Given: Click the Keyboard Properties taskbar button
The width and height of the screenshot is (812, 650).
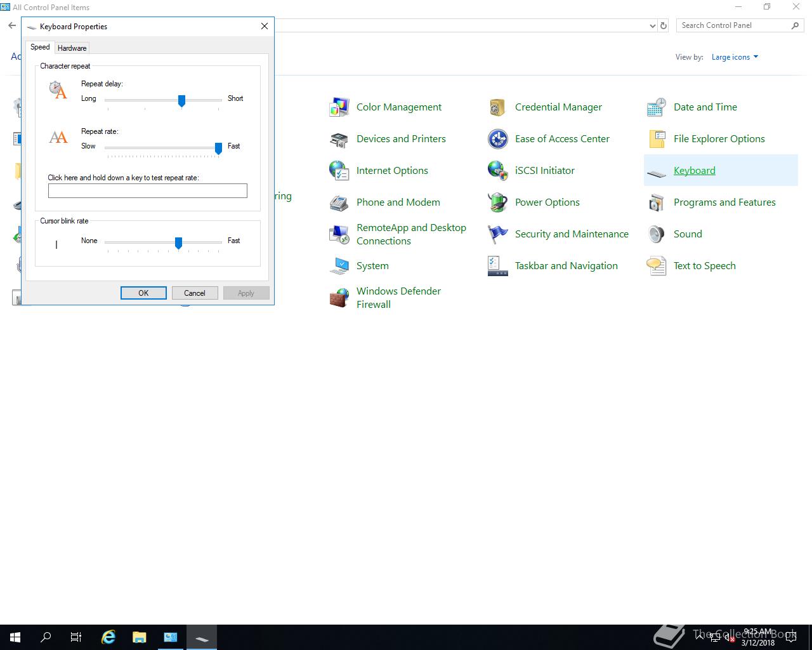Looking at the screenshot, I should click(202, 637).
